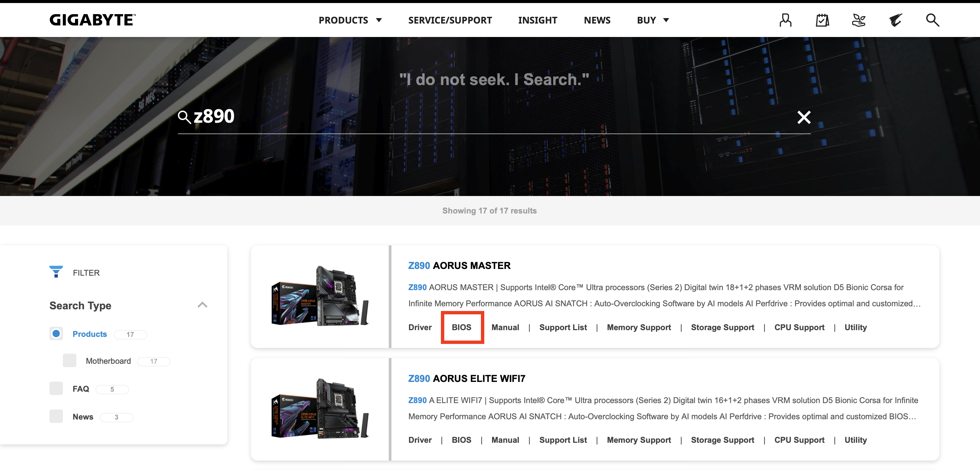This screenshot has height=470, width=980.
Task: View CPU Support for Z890 AORUS ELITE WIFI7
Action: pyautogui.click(x=799, y=440)
